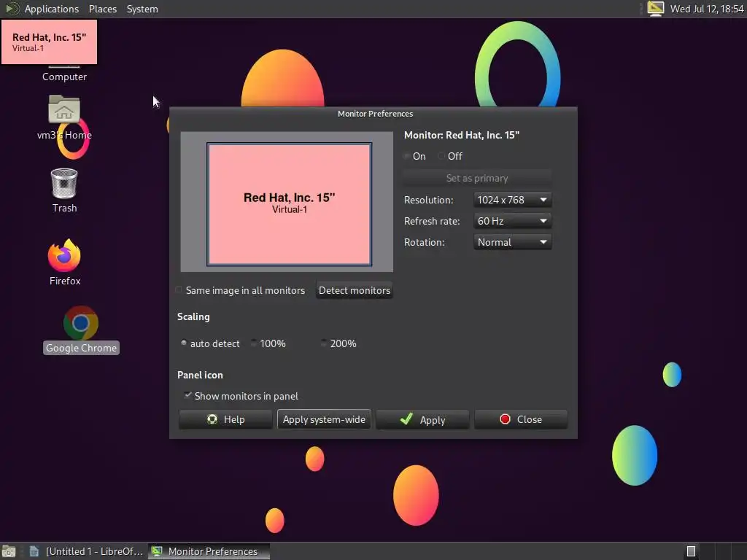The image size is (747, 560).
Task: Click the show desktop icon in bottom panel
Action: pos(9,551)
